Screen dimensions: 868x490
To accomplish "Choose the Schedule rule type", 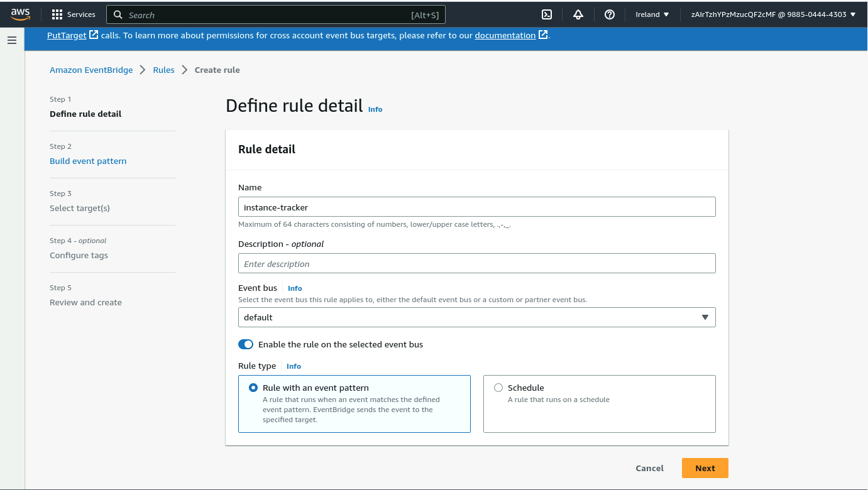I will [498, 388].
